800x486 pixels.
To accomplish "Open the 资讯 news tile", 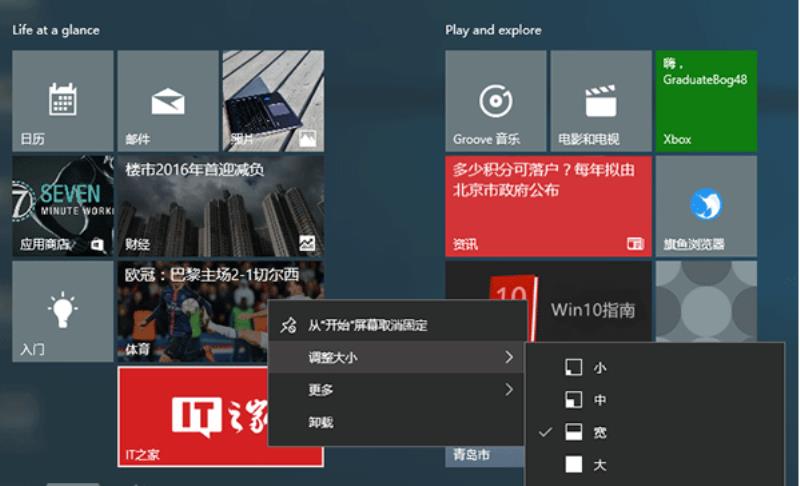I will coord(548,206).
